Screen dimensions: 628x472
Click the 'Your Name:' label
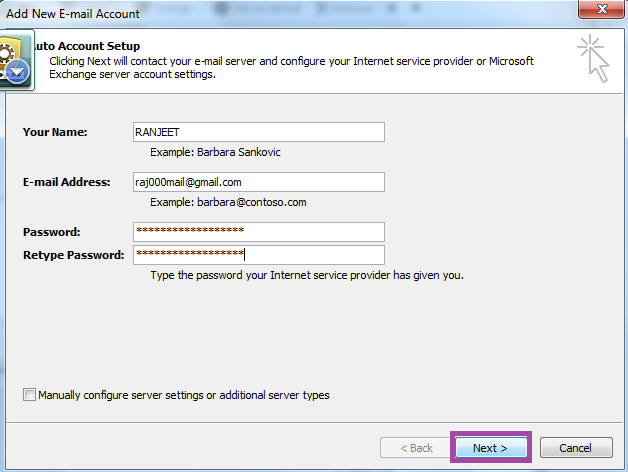point(55,132)
